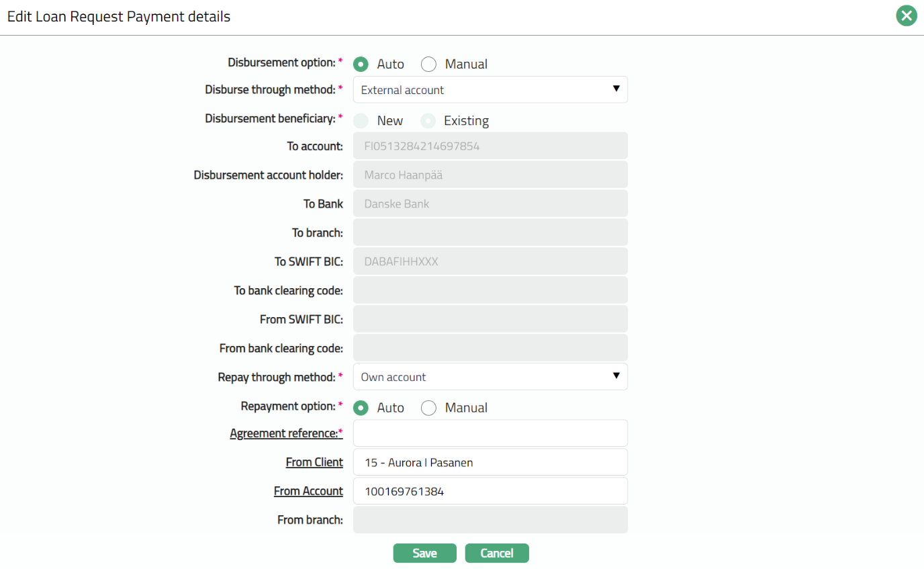Cancel editing payment details
924x569 pixels.
497,553
